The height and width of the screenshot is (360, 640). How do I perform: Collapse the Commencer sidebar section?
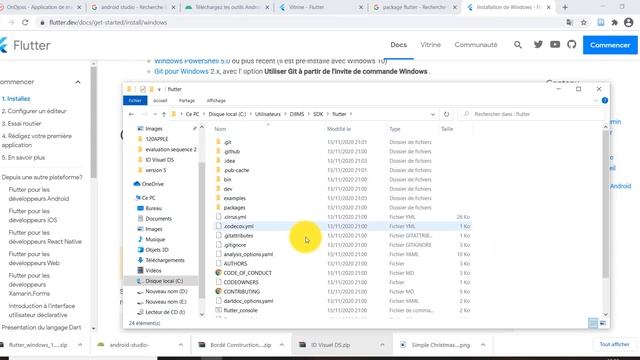pyautogui.click(x=78, y=82)
